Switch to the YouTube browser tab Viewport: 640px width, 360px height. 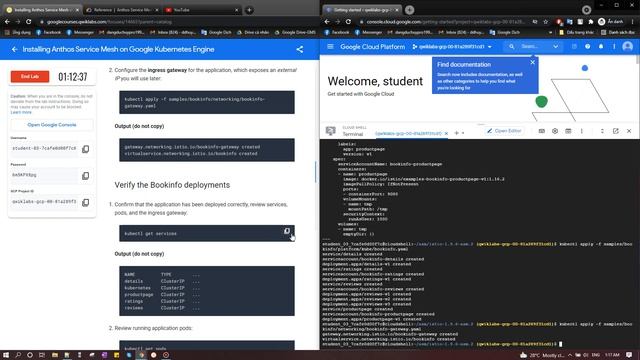(202, 10)
